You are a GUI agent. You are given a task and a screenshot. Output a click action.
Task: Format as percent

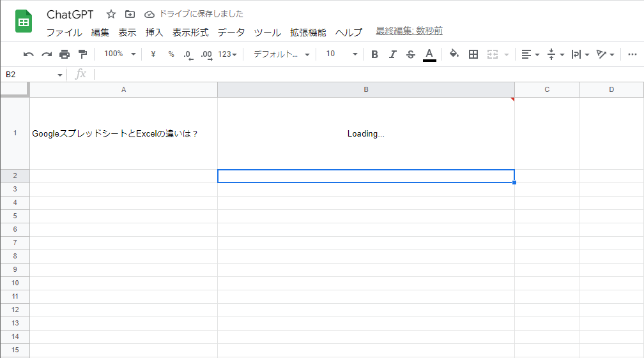171,54
